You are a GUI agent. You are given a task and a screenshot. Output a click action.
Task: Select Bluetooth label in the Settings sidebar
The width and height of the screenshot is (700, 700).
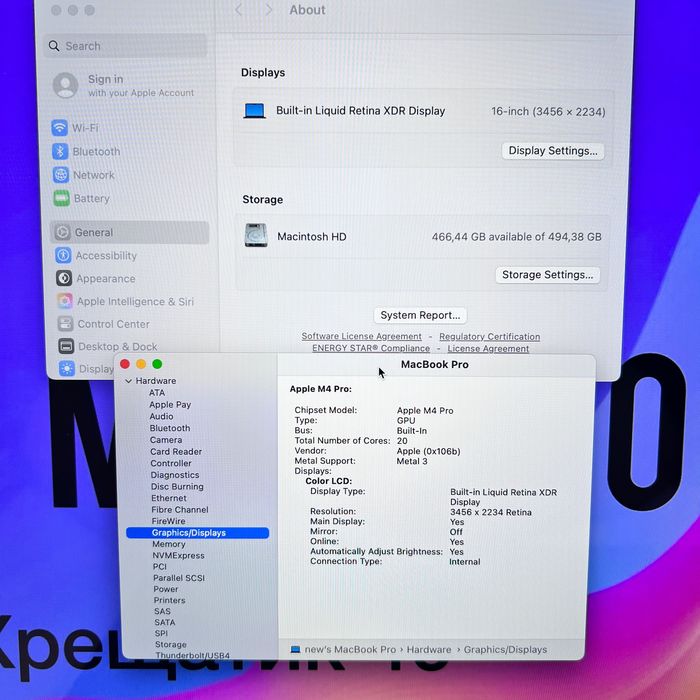coord(96,152)
